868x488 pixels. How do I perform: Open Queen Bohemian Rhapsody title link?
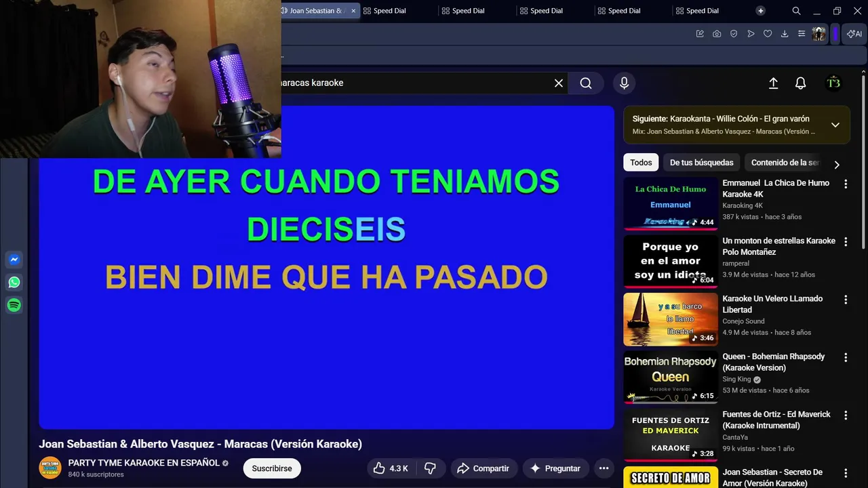click(774, 362)
